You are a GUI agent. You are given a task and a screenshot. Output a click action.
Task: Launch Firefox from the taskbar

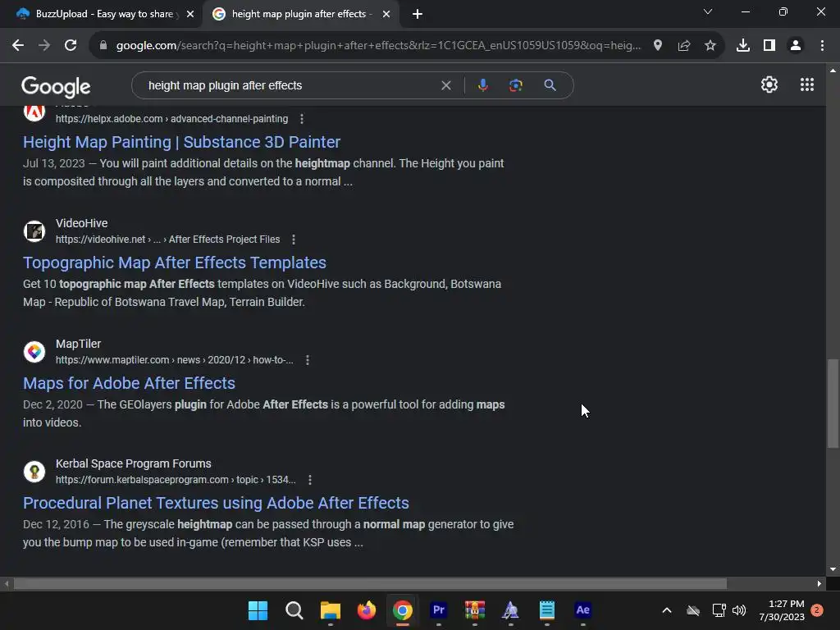[x=367, y=610]
